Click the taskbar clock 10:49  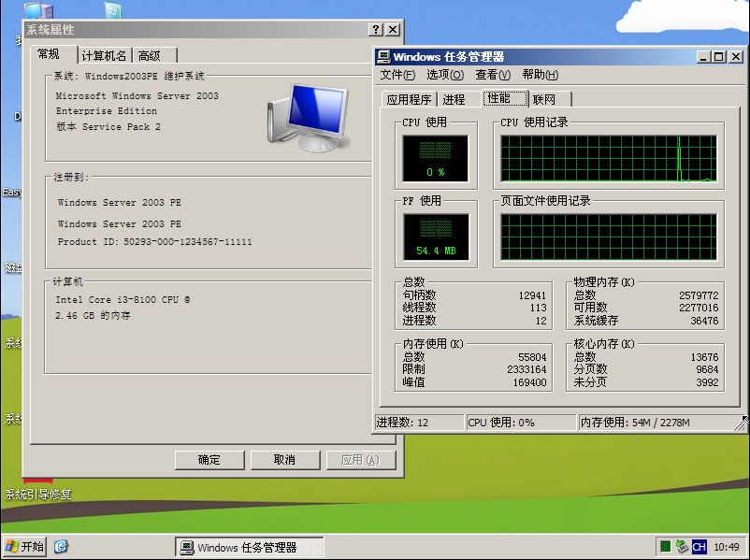[726, 547]
